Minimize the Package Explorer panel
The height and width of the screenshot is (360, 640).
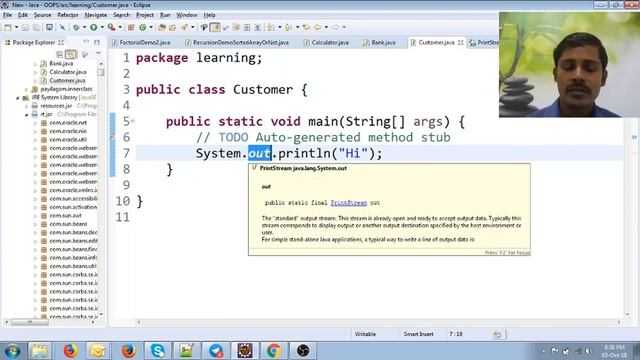tap(86, 42)
